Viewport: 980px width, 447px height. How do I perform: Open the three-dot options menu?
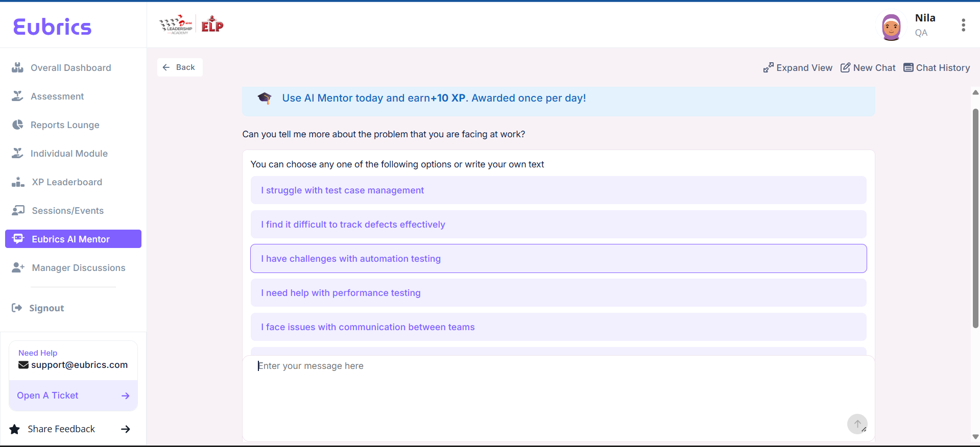pyautogui.click(x=963, y=26)
